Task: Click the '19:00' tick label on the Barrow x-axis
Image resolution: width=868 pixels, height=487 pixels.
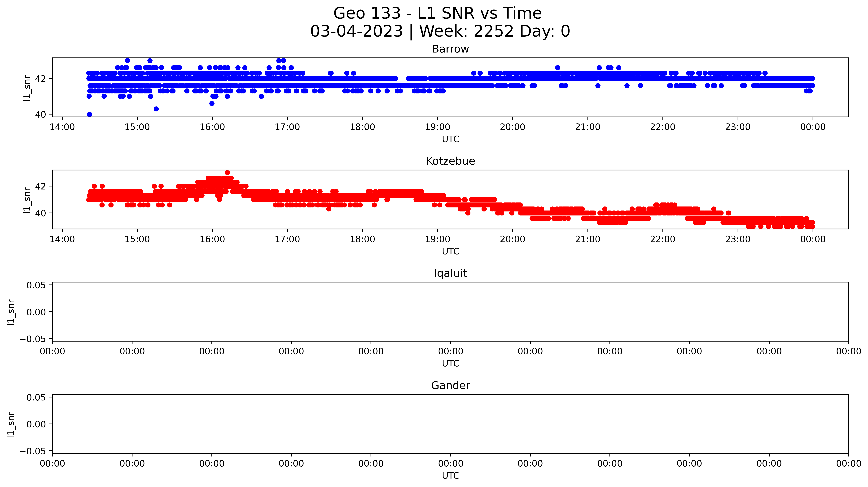Action: [438, 127]
